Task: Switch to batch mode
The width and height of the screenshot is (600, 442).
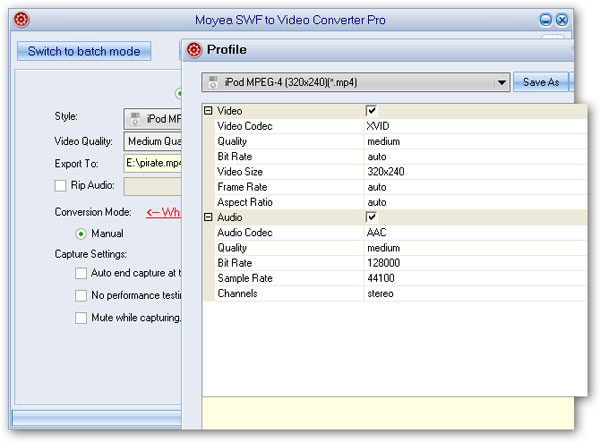Action: point(84,51)
